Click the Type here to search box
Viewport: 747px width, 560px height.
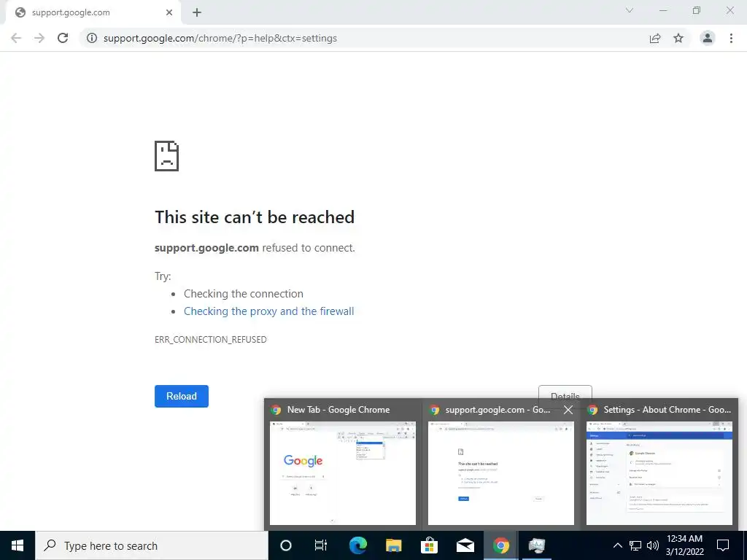(152, 545)
